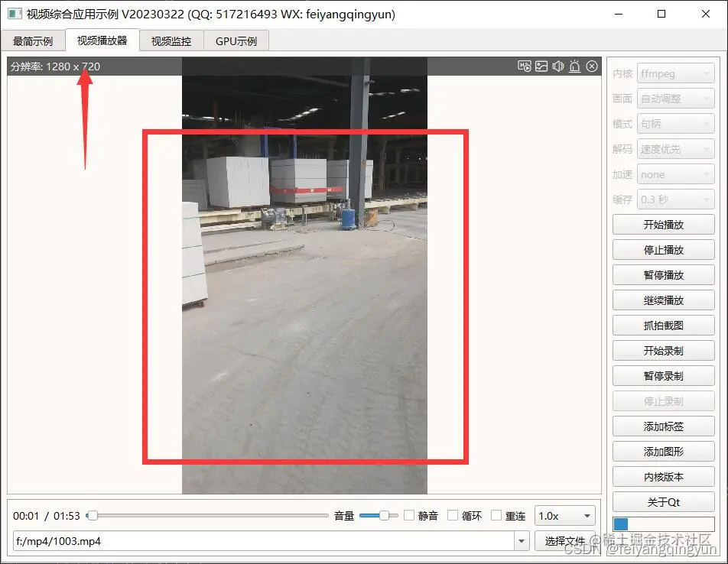Viewport: 728px width, 564px height.
Task: Open the 模式 句柄 dropdown
Action: click(675, 124)
